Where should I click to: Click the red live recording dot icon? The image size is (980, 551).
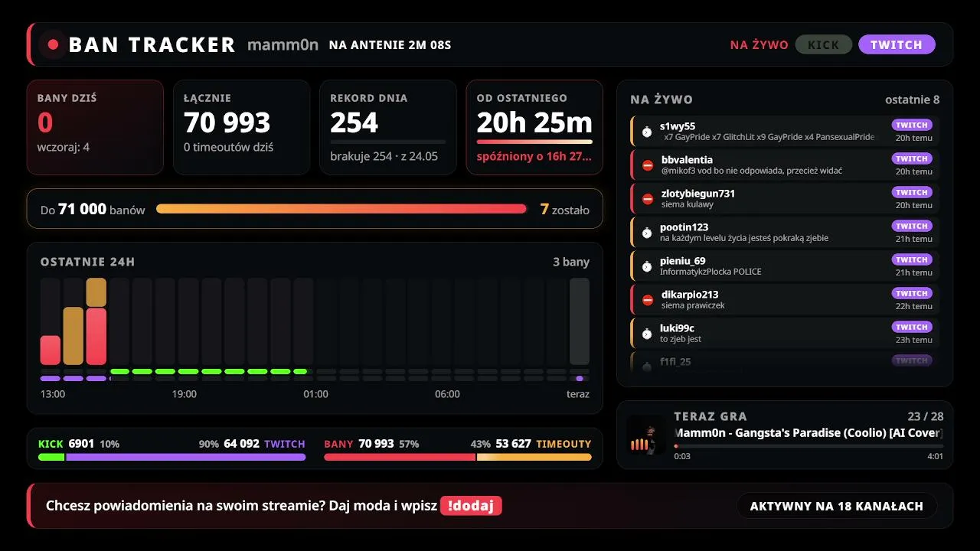53,44
